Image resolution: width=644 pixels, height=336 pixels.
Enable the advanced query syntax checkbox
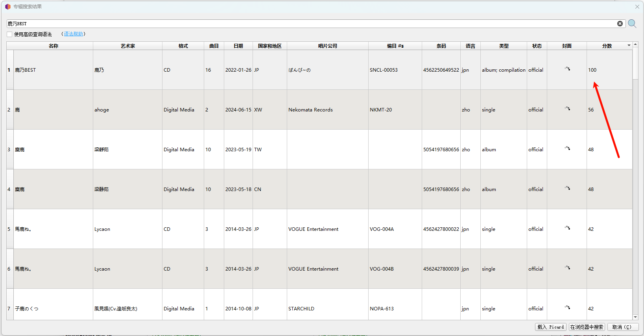9,34
